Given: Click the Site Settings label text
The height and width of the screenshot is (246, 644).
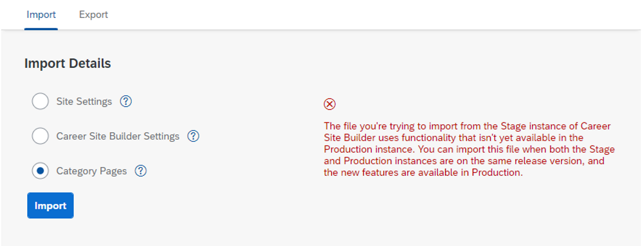Looking at the screenshot, I should [x=84, y=102].
